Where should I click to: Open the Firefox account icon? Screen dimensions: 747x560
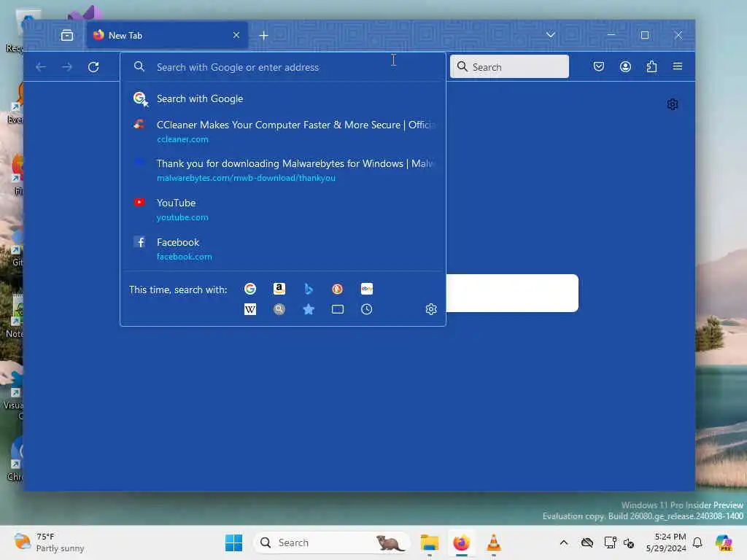(625, 66)
